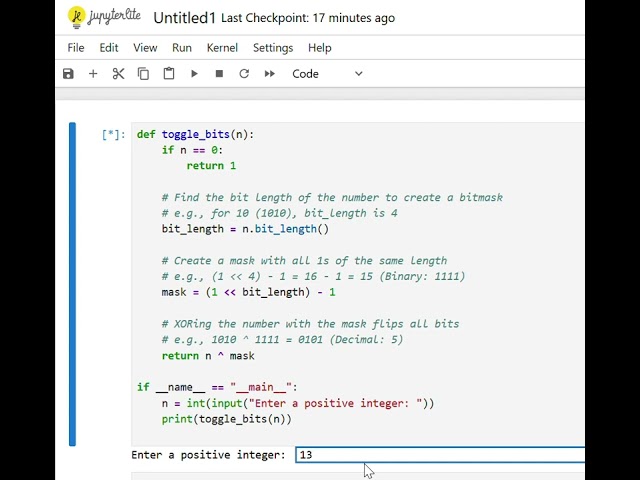Screen dimensions: 640x480
Task: Copy the selected cell icon
Action: 143,74
